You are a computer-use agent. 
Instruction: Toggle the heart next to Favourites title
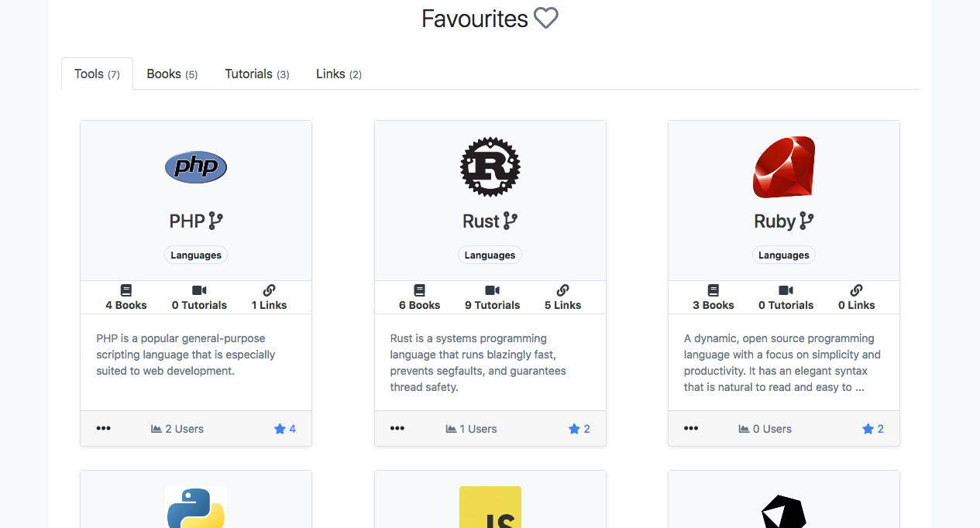pyautogui.click(x=546, y=18)
